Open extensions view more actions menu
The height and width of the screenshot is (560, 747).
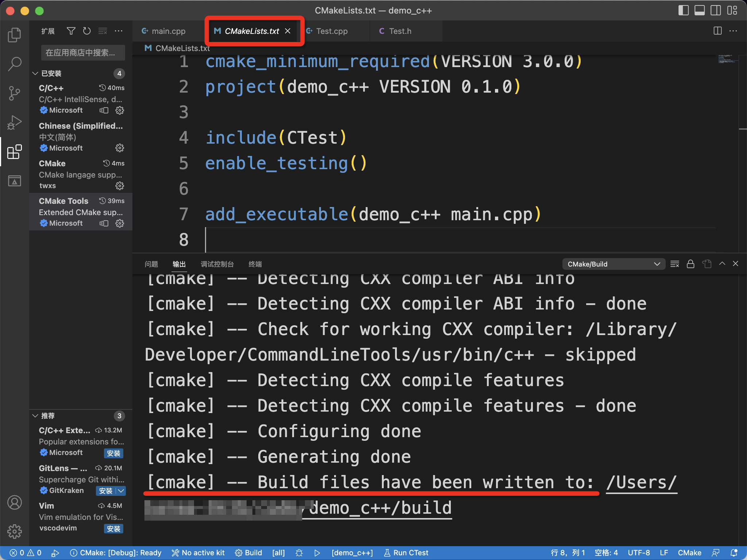pyautogui.click(x=119, y=31)
